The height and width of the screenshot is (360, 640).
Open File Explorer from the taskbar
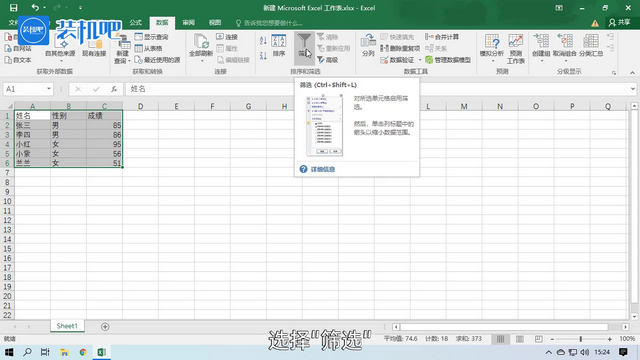pyautogui.click(x=64, y=352)
